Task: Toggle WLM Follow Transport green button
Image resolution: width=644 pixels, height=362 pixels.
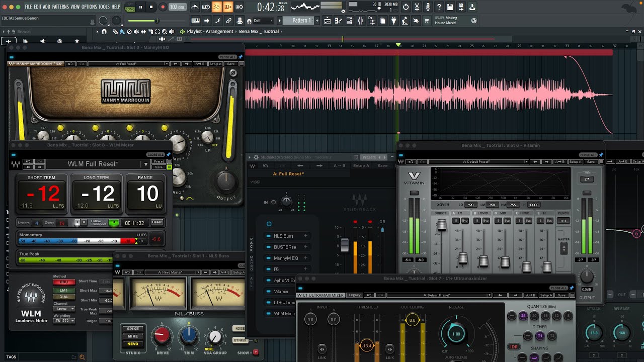Action: (114, 223)
